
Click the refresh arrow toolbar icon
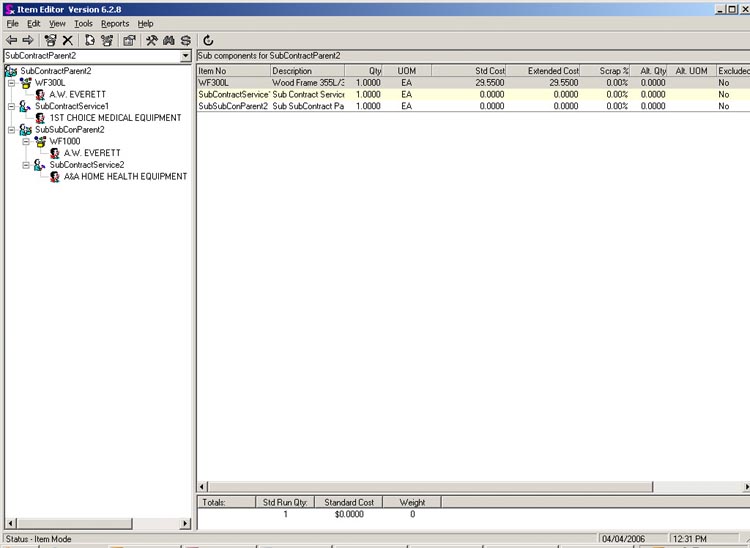pos(208,40)
